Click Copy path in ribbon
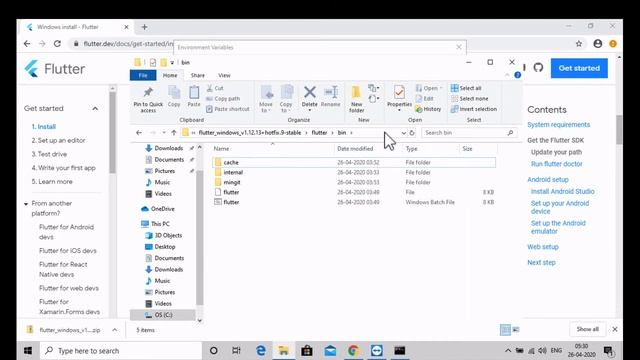This screenshot has width=640, height=360. 223,98
